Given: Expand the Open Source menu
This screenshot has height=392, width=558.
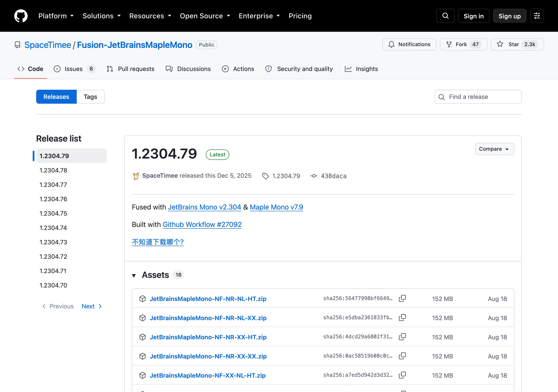Looking at the screenshot, I should 205,16.
